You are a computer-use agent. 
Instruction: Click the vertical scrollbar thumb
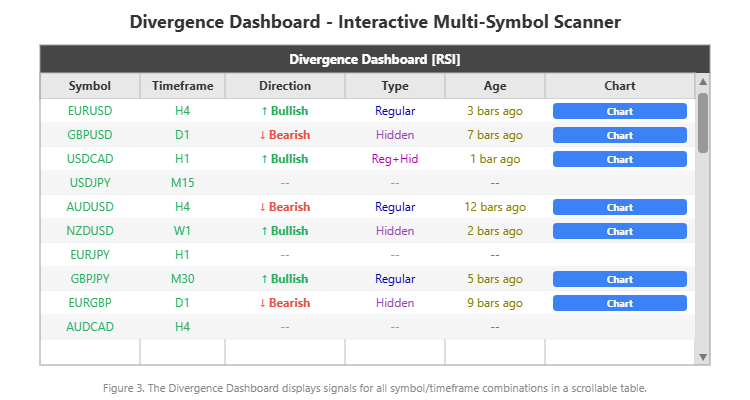[x=703, y=122]
